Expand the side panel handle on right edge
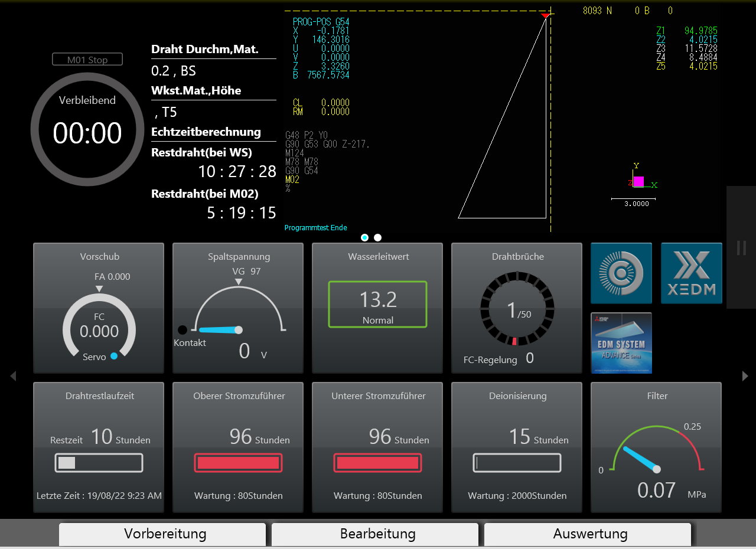 click(741, 247)
